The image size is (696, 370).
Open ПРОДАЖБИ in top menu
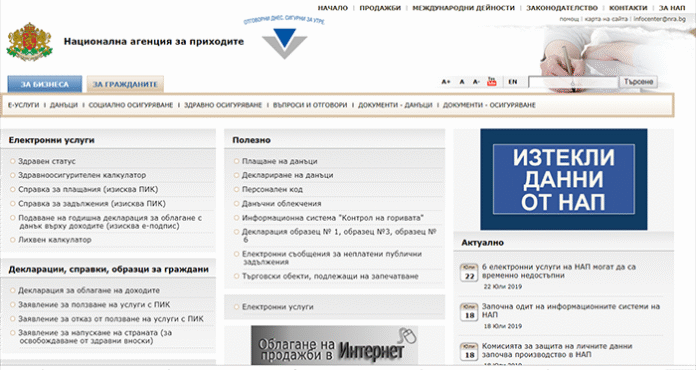(x=380, y=8)
